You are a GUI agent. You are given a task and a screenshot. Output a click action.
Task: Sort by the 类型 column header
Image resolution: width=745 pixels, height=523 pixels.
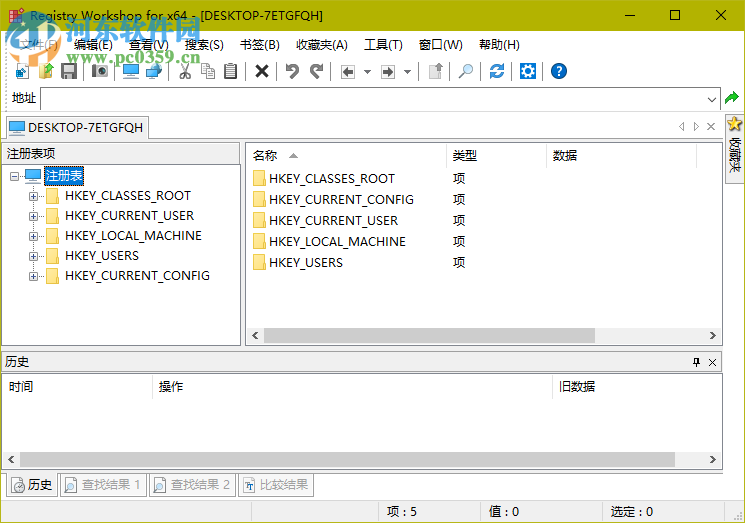496,156
